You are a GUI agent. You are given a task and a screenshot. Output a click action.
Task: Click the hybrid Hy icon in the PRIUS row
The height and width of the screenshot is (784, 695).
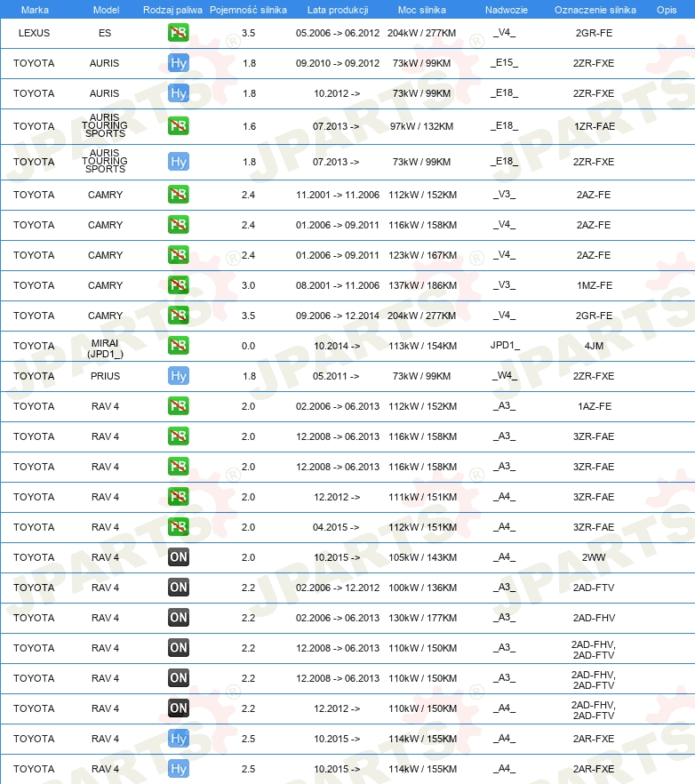179,376
